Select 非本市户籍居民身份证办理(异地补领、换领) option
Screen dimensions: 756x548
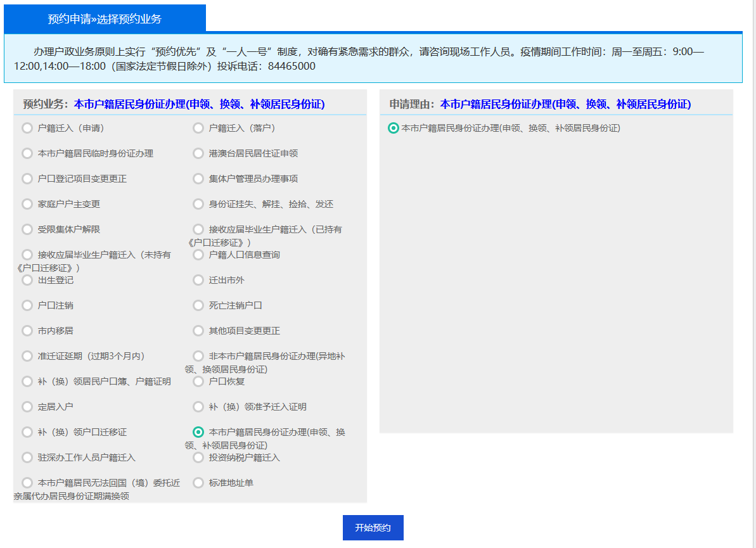pos(198,356)
